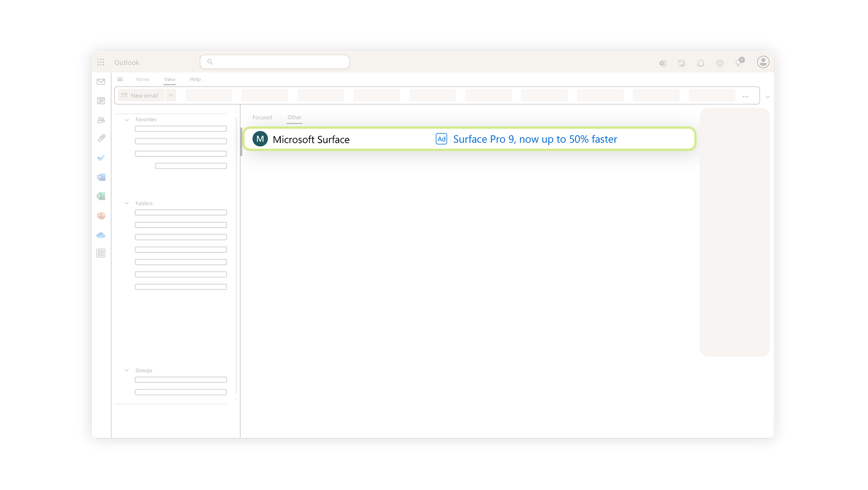Launch the To Do checkmark icon

point(101,158)
